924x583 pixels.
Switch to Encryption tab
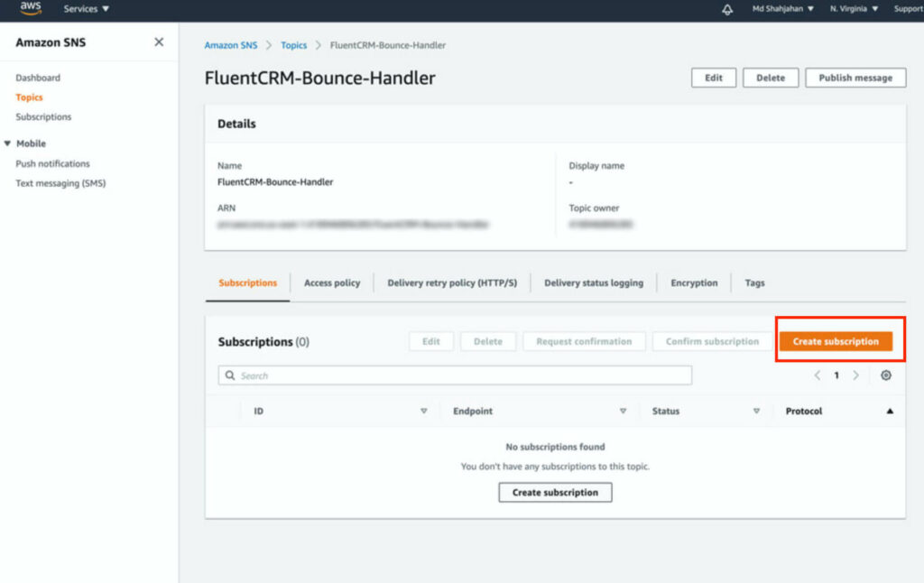click(x=694, y=283)
